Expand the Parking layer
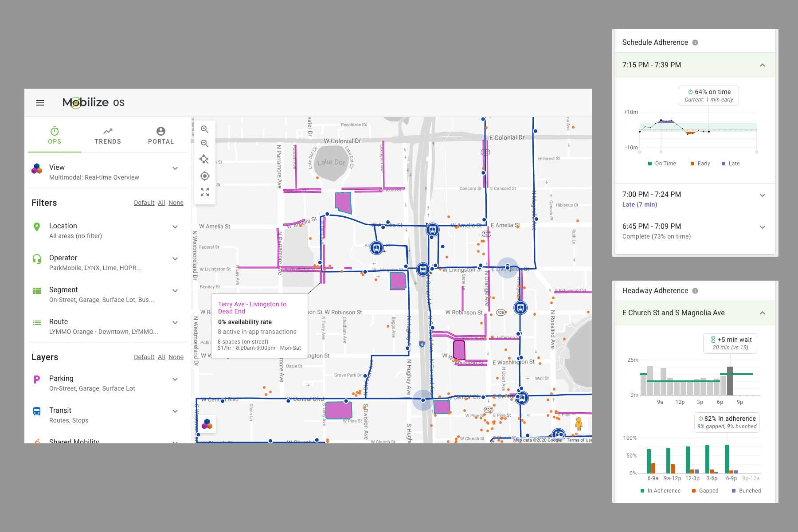 point(175,379)
